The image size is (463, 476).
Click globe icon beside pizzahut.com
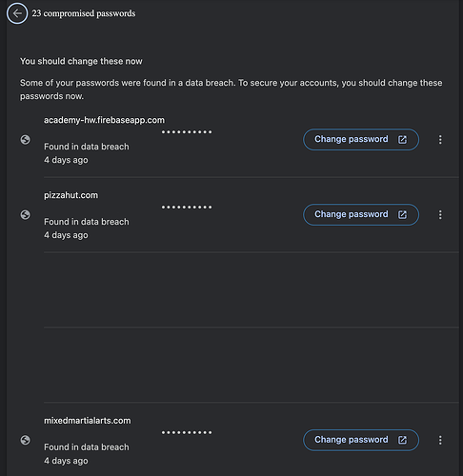click(26, 215)
